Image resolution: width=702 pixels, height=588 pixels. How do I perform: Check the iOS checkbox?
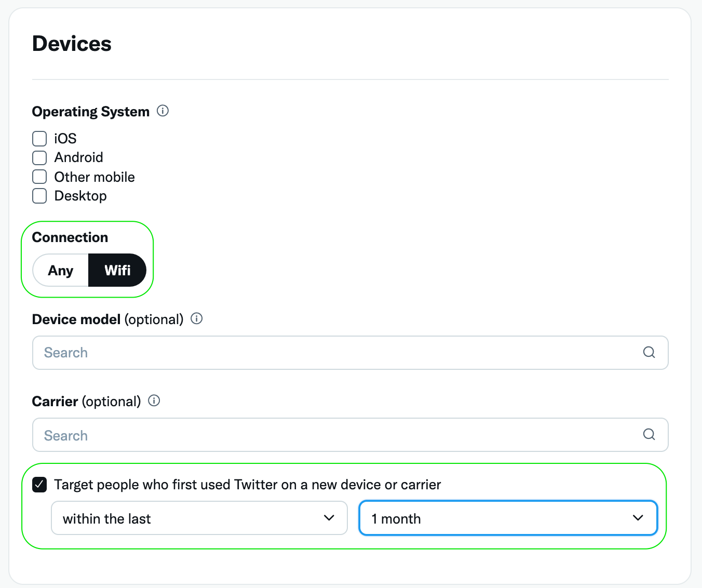39,138
